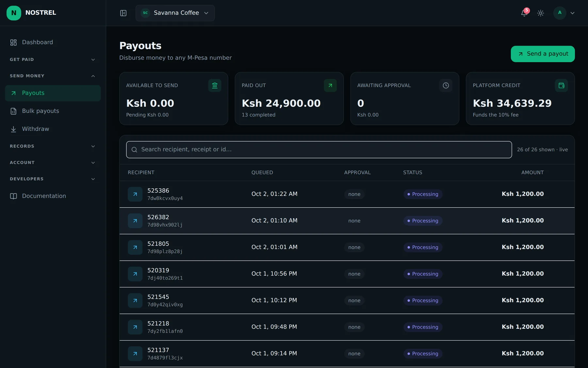Open the Savanna Coffee business switcher
Screen dimensions: 588x368
[x=175, y=13]
